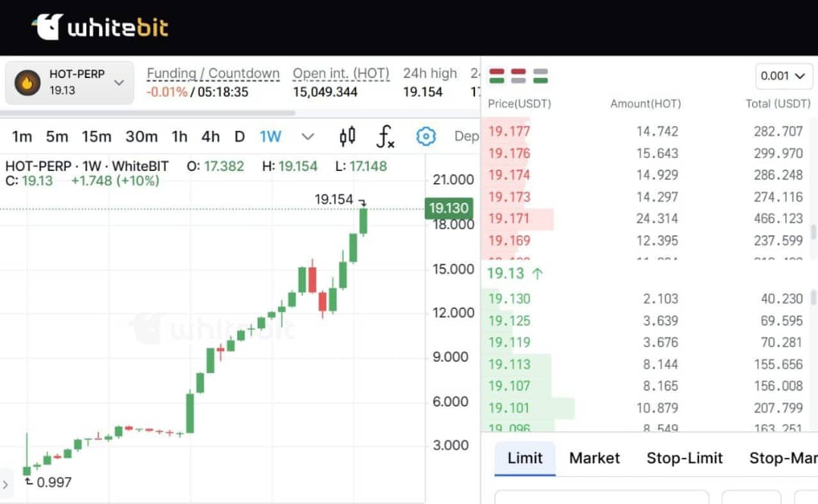Switch to the Market order tab
Screen dimensions: 818x504
coord(595,458)
